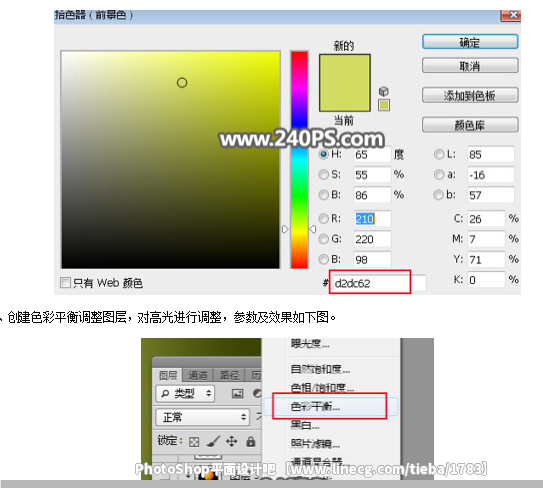Toggle lock transparent pixels icon
543x488 pixels.
coord(194,442)
